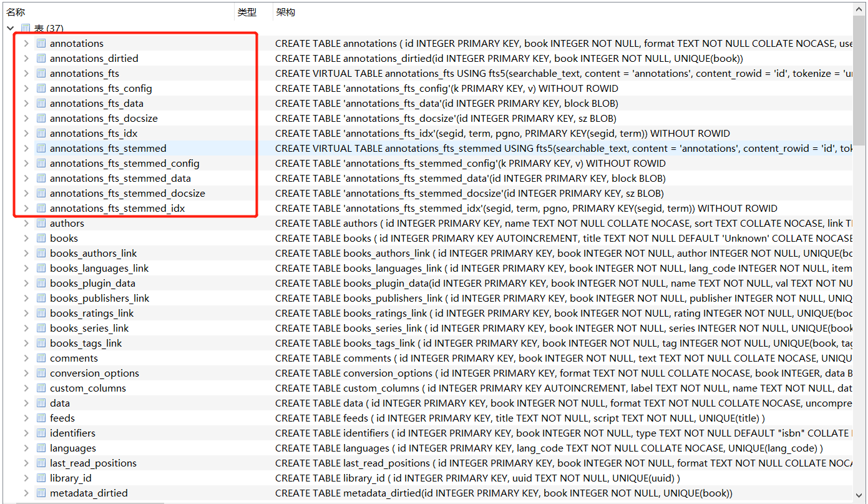Click the 架构 column header
The height and width of the screenshot is (504, 868).
285,11
